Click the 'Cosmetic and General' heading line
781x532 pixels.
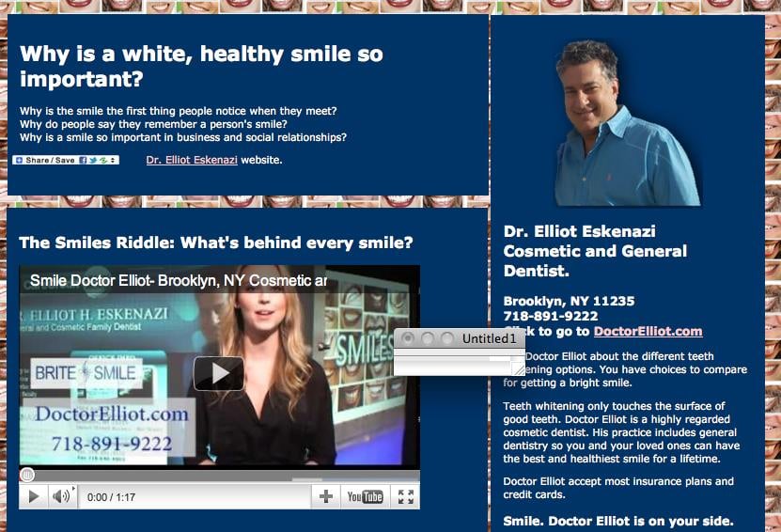point(595,251)
